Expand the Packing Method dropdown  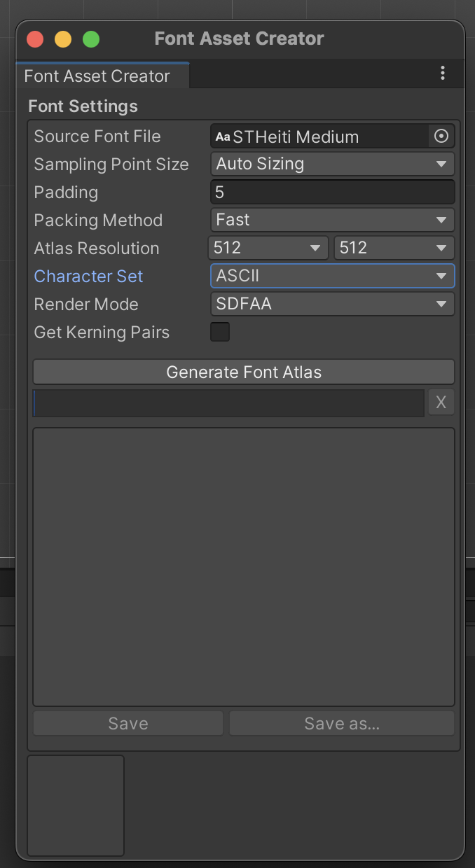coord(332,220)
